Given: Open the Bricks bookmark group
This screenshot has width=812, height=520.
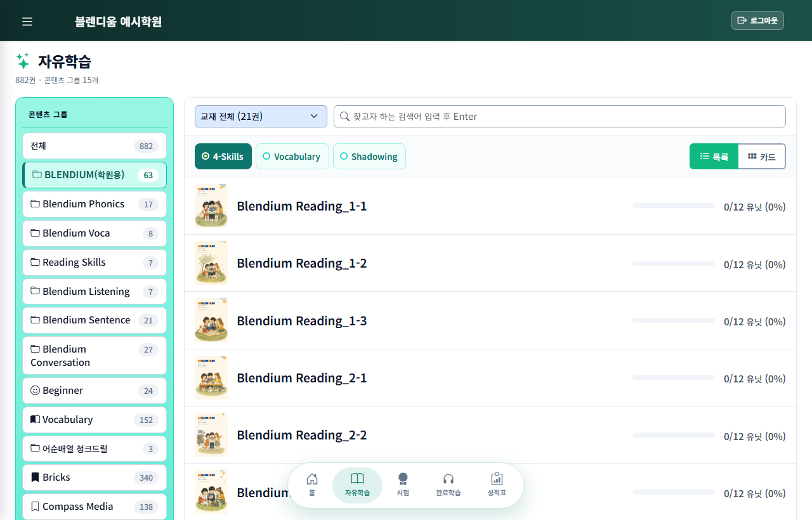Looking at the screenshot, I should pyautogui.click(x=95, y=478).
